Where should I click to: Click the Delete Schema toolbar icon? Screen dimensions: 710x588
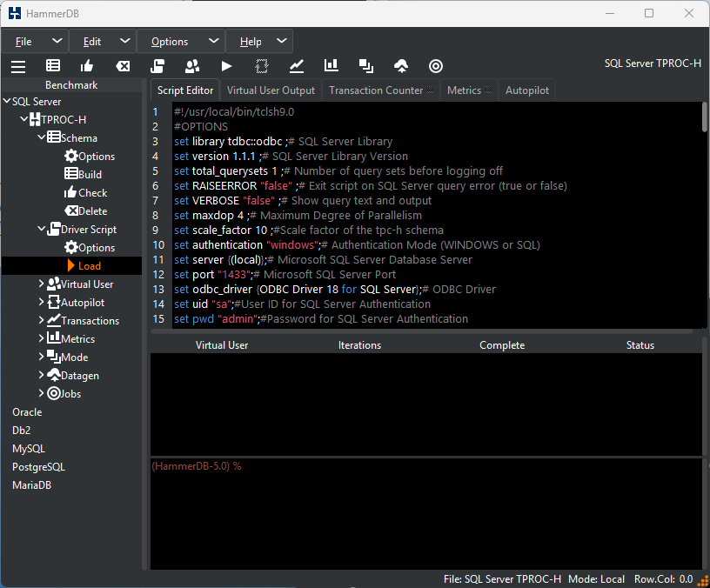tap(123, 66)
